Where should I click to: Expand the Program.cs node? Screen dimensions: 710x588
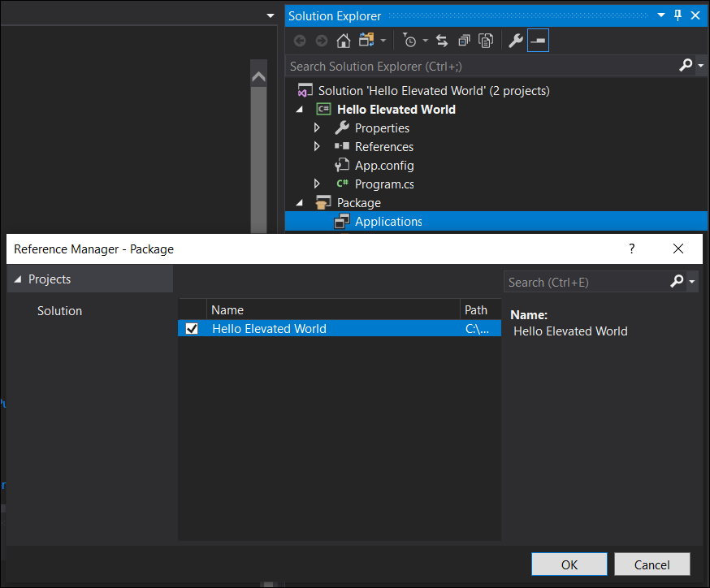[x=317, y=184]
